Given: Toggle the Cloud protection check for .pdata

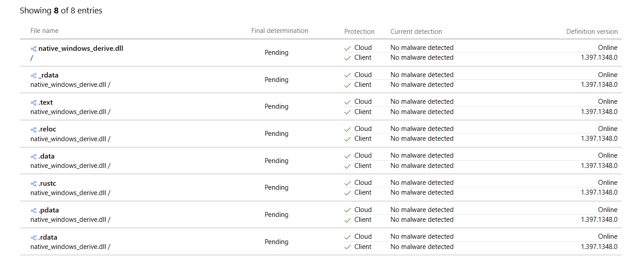Looking at the screenshot, I should pyautogui.click(x=348, y=209).
